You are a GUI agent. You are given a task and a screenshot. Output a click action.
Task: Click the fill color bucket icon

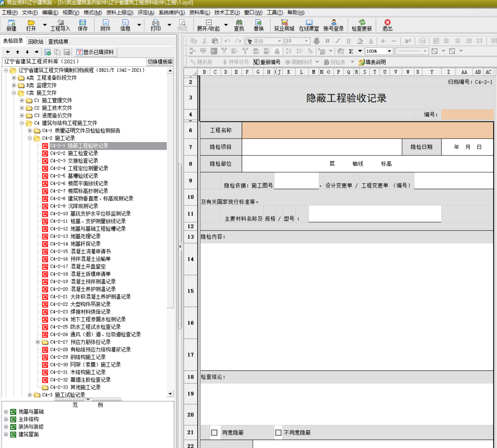(360, 41)
